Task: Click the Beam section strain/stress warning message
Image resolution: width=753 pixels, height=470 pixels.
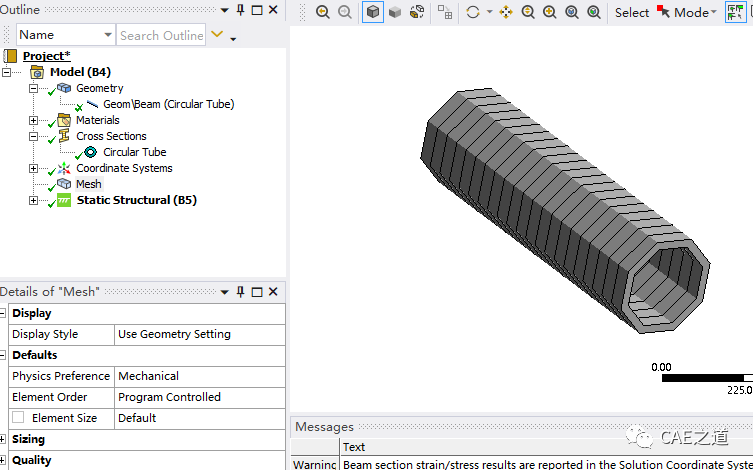Action: (547, 464)
